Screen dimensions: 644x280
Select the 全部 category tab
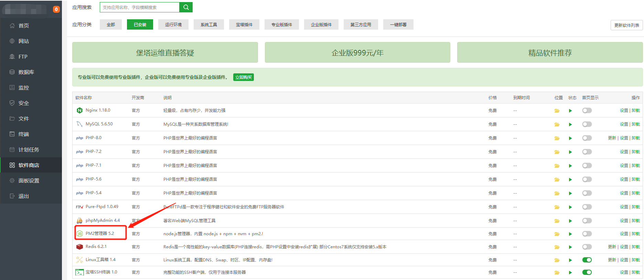coord(111,24)
